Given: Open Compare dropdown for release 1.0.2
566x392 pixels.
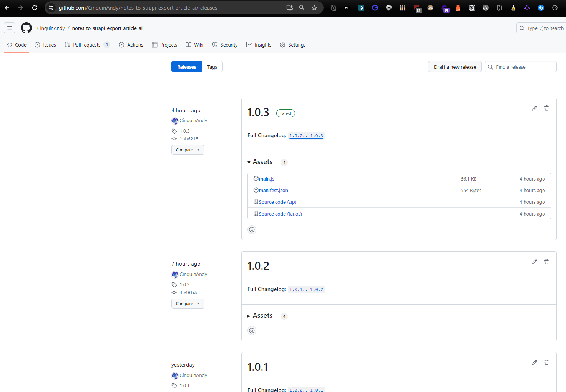Looking at the screenshot, I should (x=188, y=304).
